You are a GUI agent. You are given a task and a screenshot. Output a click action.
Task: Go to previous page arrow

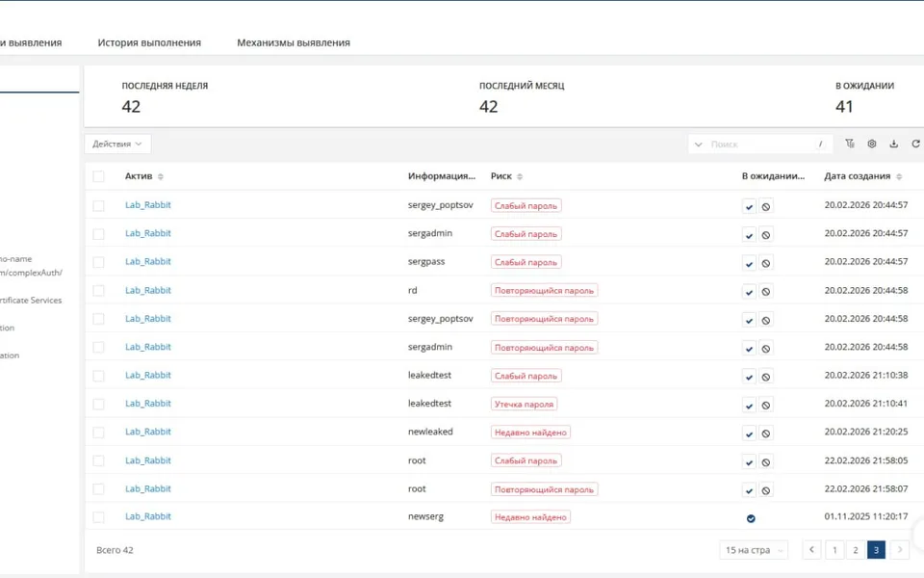click(x=811, y=550)
